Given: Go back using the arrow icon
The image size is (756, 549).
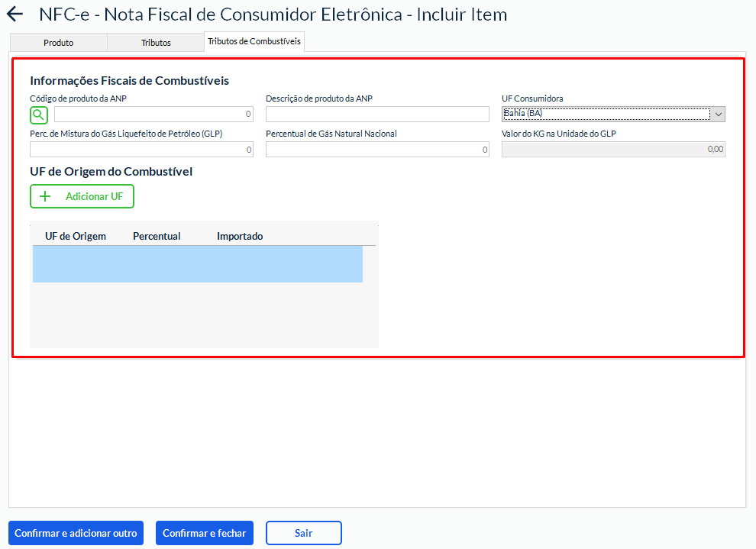Looking at the screenshot, I should click(15, 15).
